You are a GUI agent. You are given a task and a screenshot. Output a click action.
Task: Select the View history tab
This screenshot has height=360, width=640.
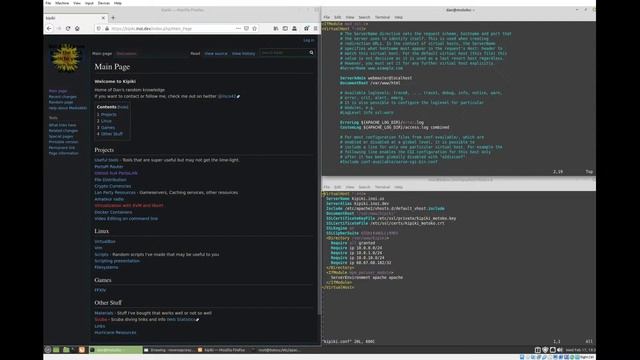243,53
